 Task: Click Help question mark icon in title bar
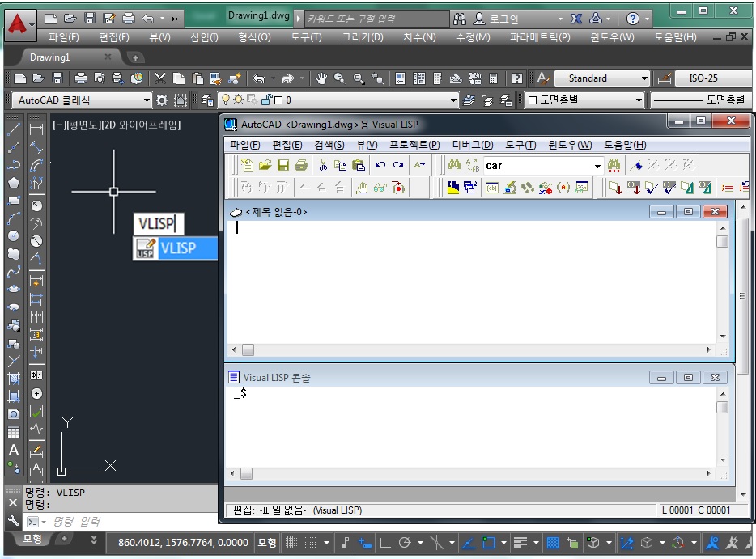pyautogui.click(x=633, y=19)
